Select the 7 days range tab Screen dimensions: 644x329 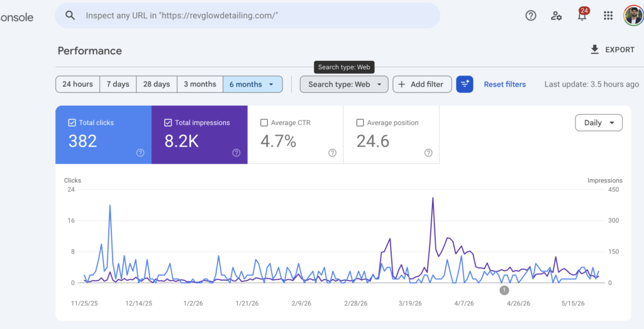pyautogui.click(x=118, y=84)
